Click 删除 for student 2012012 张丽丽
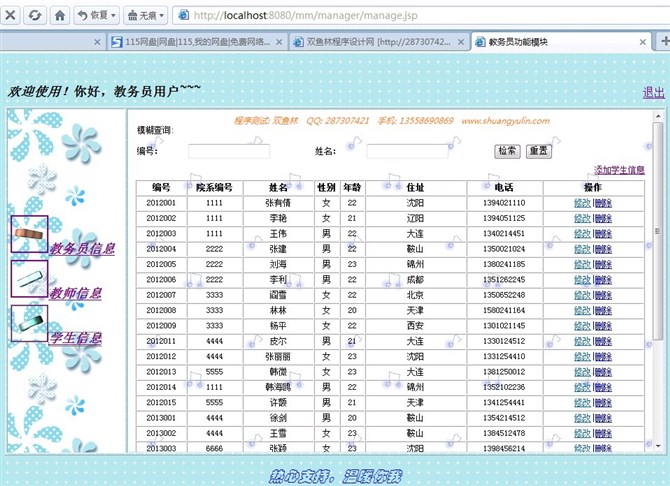This screenshot has height=486, width=670. (603, 357)
